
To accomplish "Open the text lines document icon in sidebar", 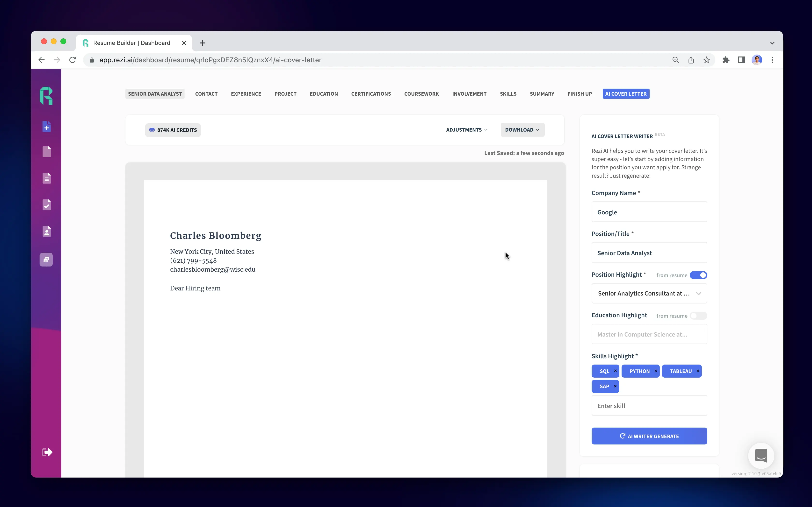I will tap(47, 178).
